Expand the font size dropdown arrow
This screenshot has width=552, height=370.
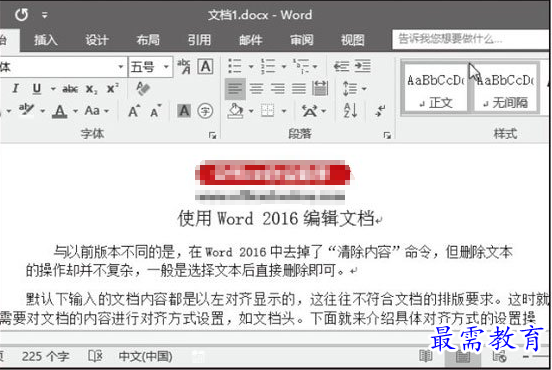coord(167,67)
